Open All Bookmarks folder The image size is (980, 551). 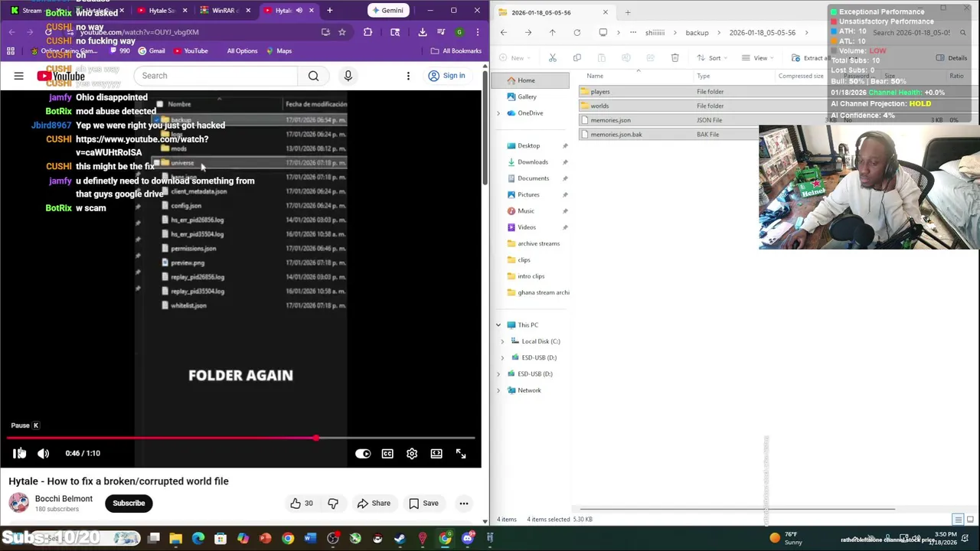point(456,51)
